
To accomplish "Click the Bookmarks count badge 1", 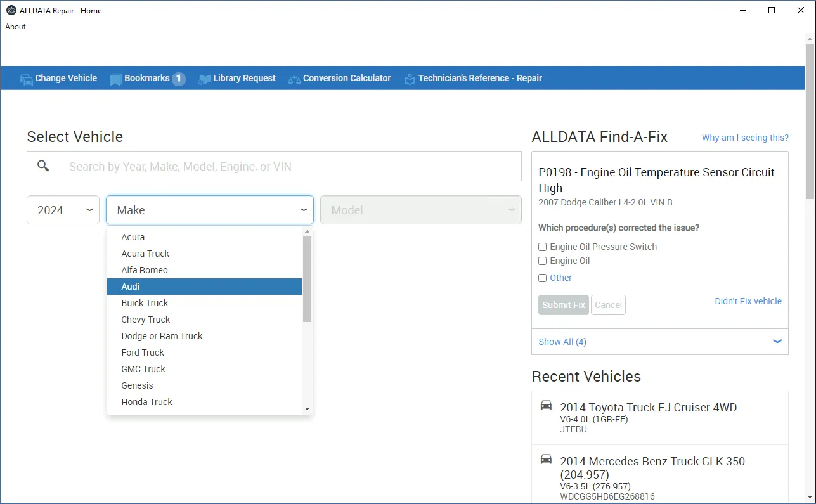I will (179, 79).
